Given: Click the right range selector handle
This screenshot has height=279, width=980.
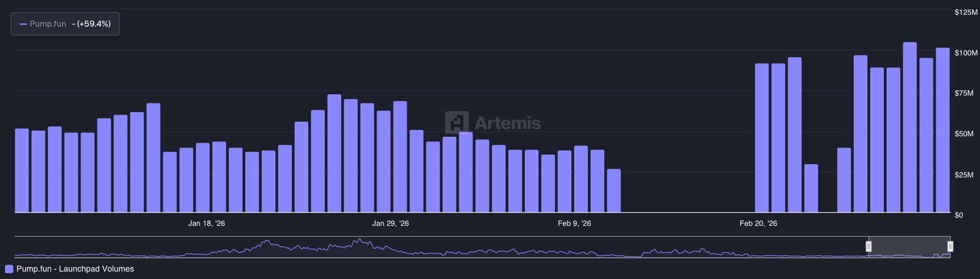Looking at the screenshot, I should tap(950, 247).
